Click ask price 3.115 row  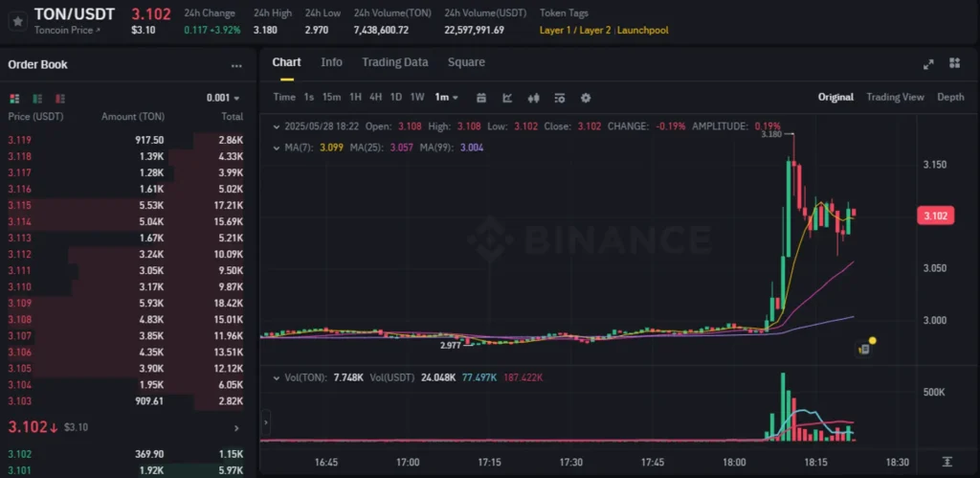[x=125, y=205]
